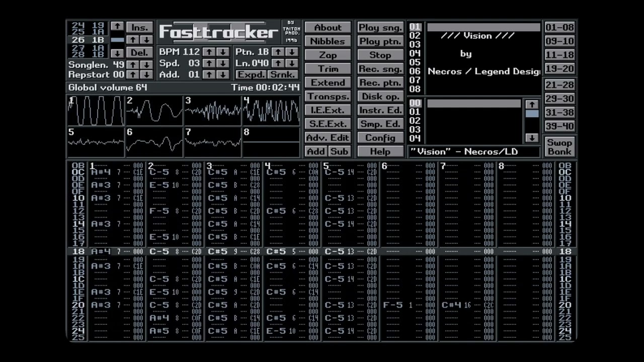Select instrument bank 01-08

(559, 28)
